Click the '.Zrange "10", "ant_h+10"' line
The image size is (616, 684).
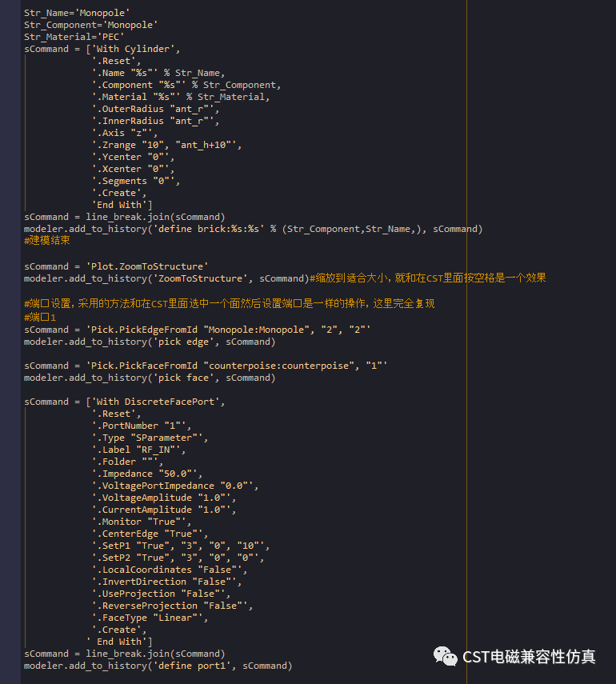[x=166, y=146]
